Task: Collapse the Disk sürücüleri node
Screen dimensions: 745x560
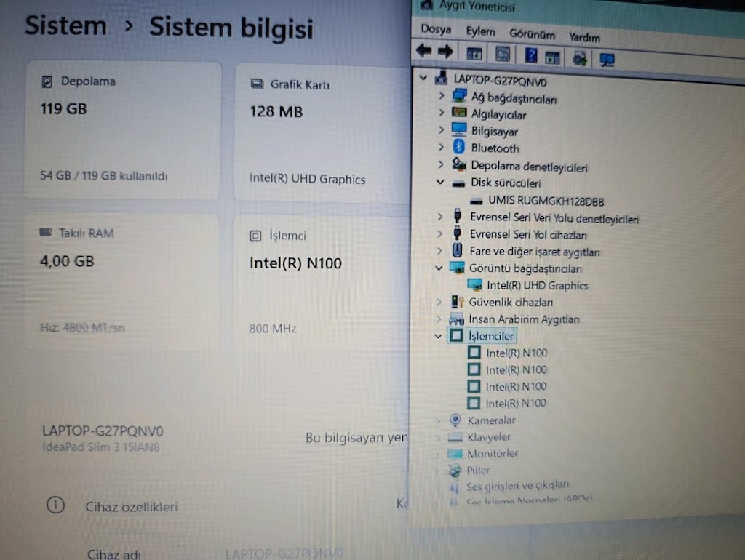Action: [x=440, y=182]
